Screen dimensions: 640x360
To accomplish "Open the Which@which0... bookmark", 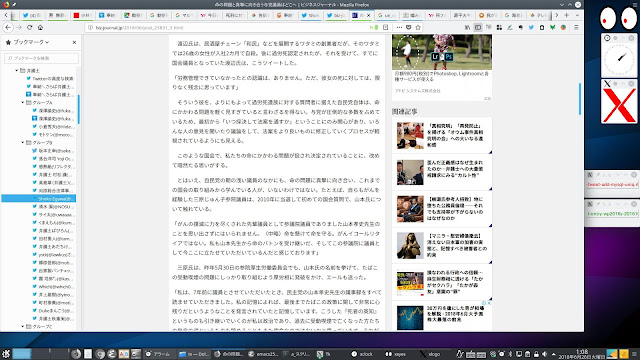I will coord(53,287).
